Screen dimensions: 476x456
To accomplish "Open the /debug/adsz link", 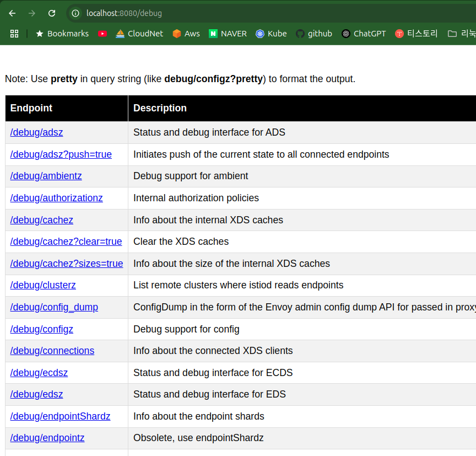I will pos(36,132).
